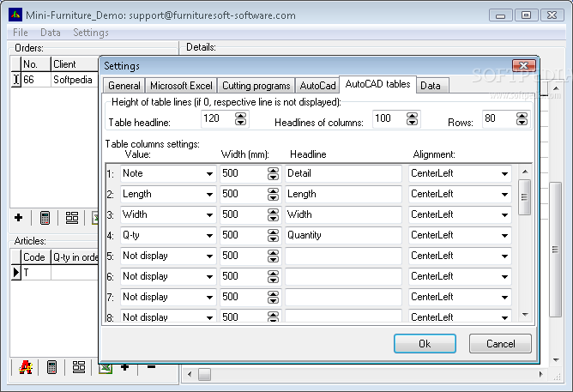The width and height of the screenshot is (573, 392).
Task: Click the Headline field containing Quantity
Action: pyautogui.click(x=343, y=235)
